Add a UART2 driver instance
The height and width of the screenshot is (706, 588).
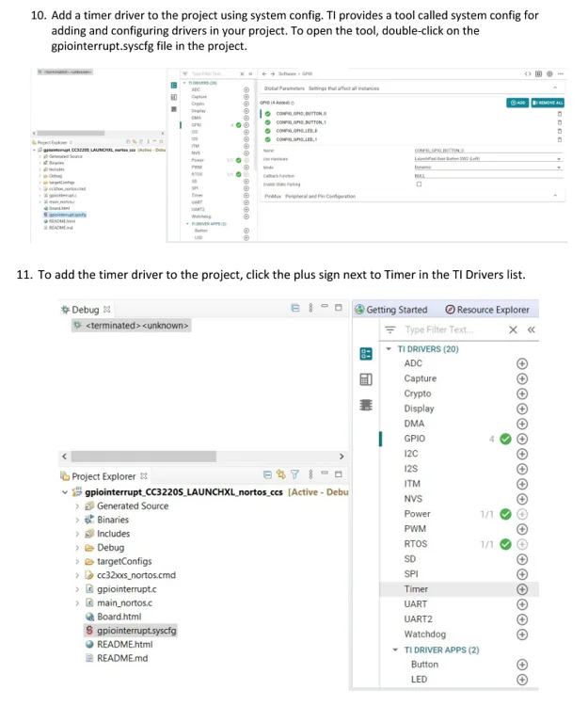click(x=522, y=619)
